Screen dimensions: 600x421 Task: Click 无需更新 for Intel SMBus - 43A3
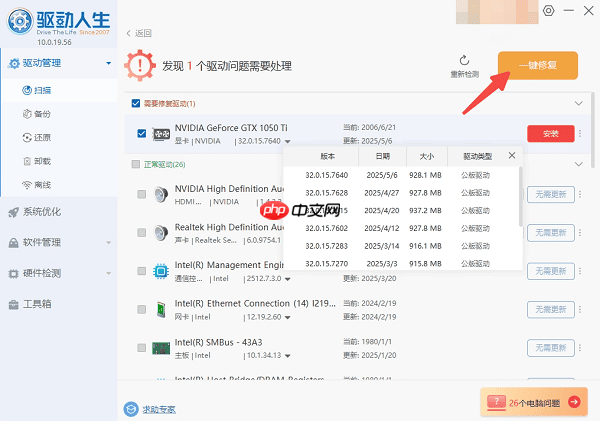click(x=551, y=348)
